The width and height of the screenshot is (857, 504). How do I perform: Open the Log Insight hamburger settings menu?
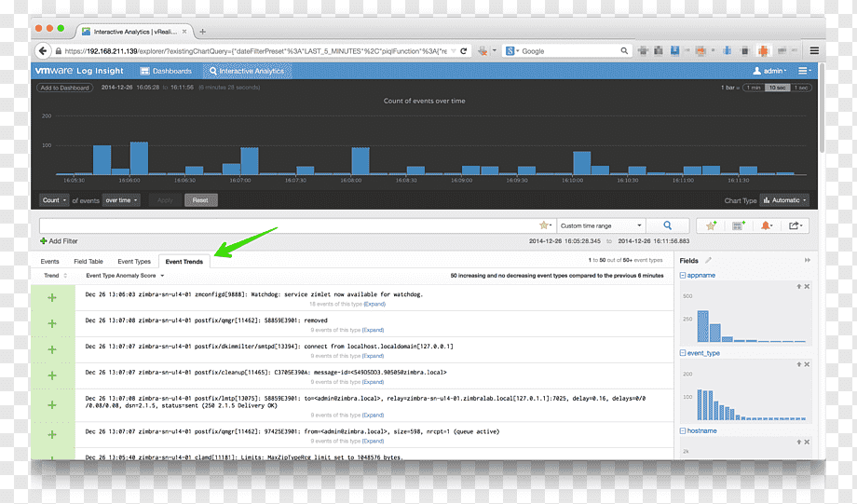[804, 71]
